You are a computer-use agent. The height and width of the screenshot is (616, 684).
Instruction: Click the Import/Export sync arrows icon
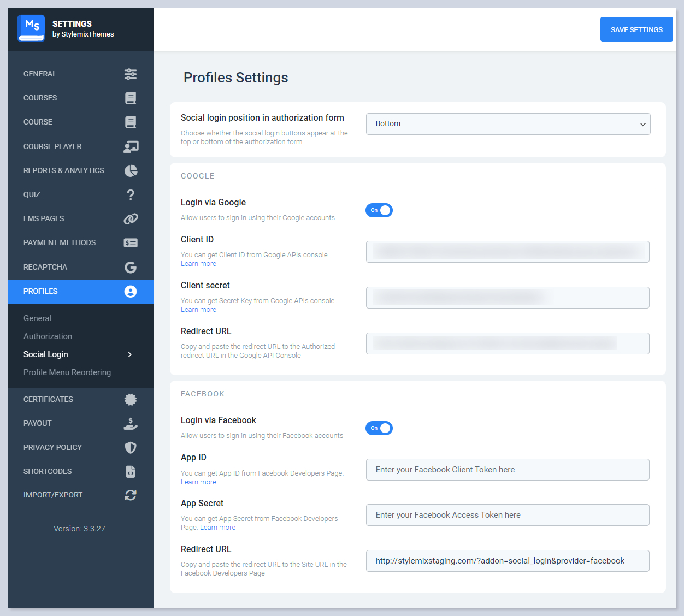click(x=131, y=495)
